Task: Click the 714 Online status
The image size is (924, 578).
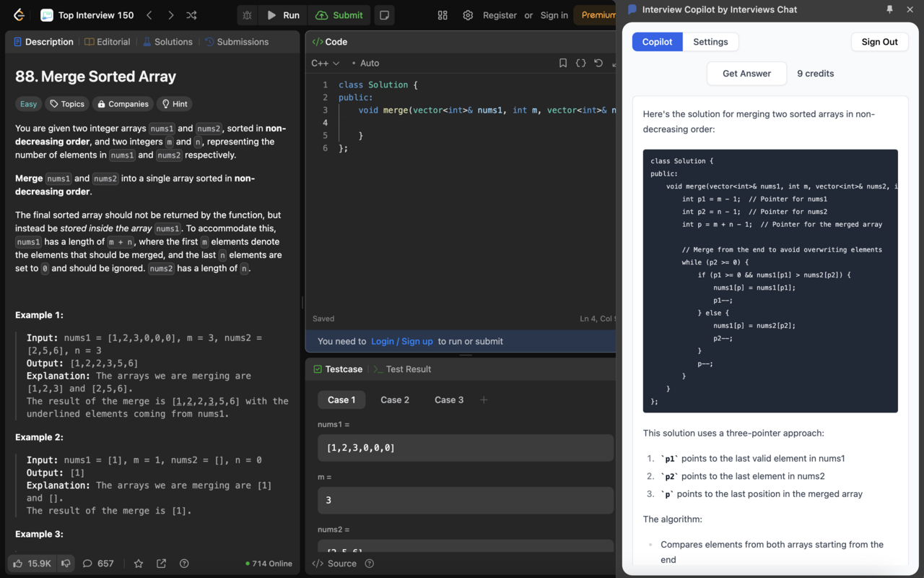Action: 269,564
